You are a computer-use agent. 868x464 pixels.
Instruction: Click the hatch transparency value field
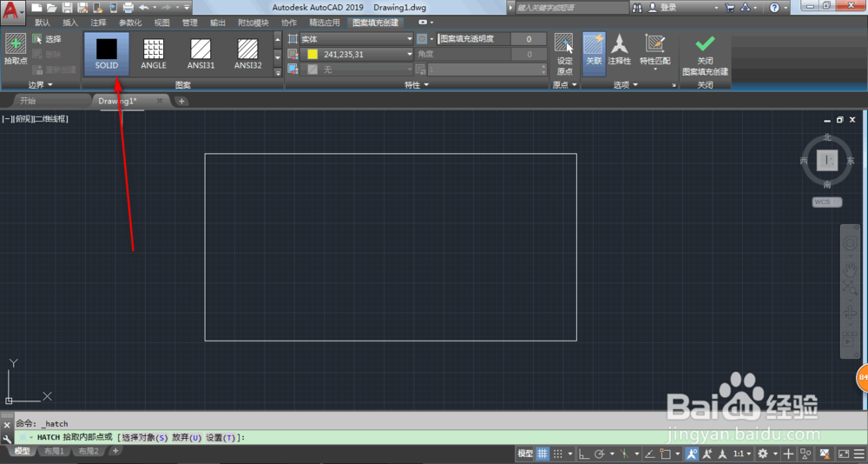click(529, 39)
